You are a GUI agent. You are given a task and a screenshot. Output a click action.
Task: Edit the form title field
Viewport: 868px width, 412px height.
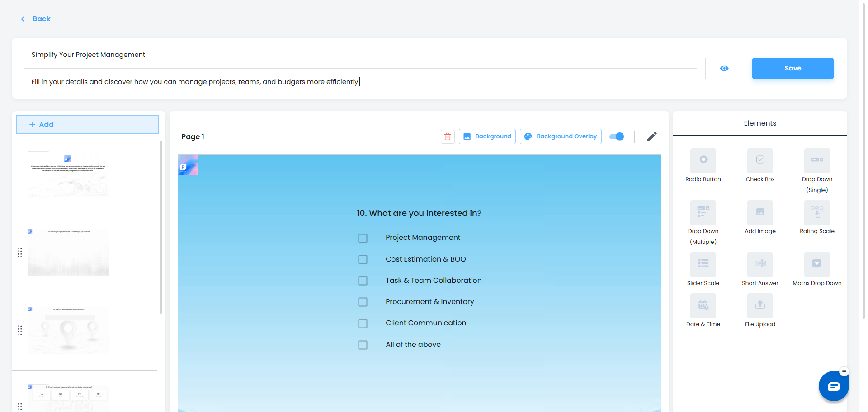point(361,55)
